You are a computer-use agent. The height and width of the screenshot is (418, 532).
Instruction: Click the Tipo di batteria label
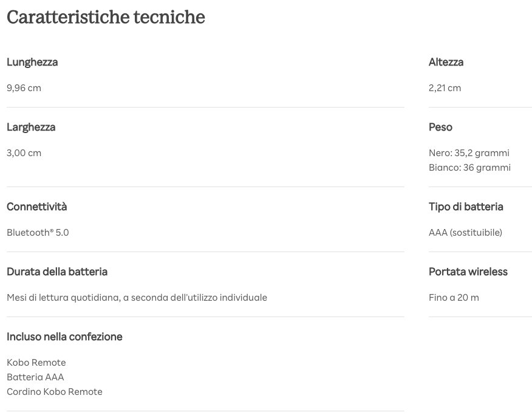[x=466, y=207]
